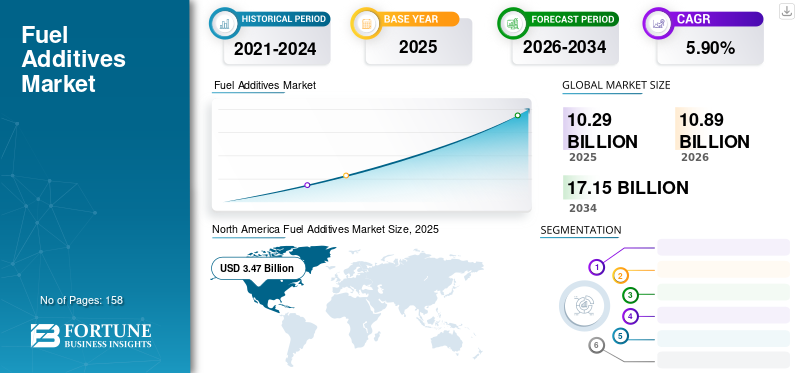Viewport: 800px width, 373px height.
Task: Click the Historical Period bar chart icon
Action: [x=224, y=23]
